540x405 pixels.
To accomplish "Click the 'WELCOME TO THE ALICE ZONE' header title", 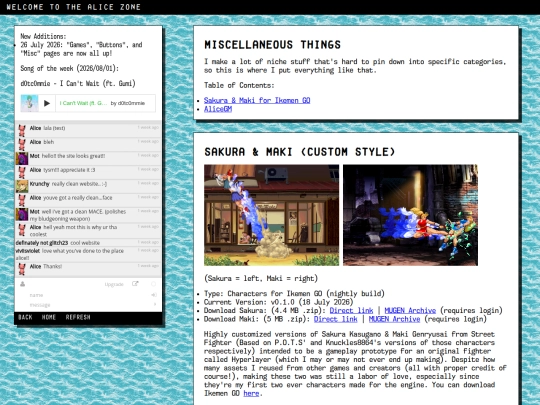I will (74, 7).
